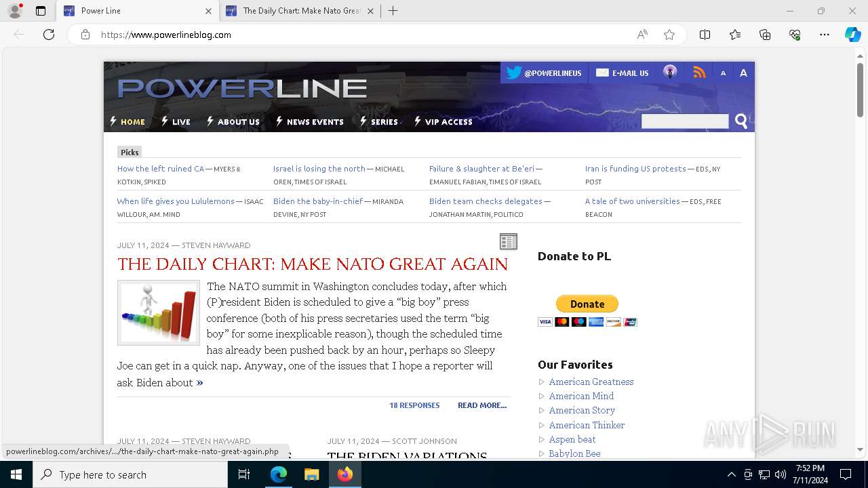Open a new tab with the plus button

393,11
